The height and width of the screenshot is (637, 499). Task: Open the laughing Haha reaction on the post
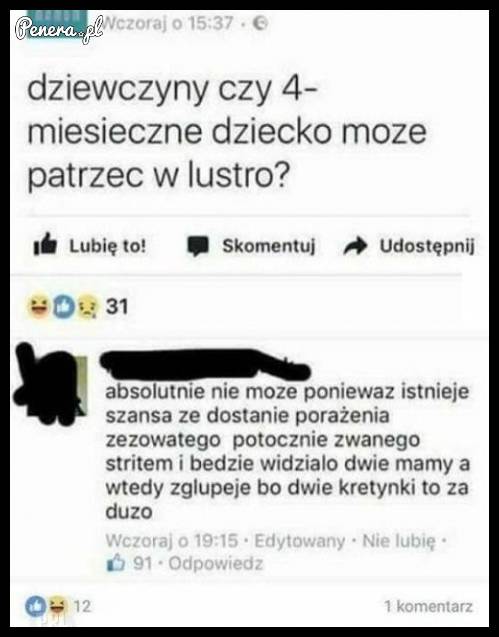38,306
